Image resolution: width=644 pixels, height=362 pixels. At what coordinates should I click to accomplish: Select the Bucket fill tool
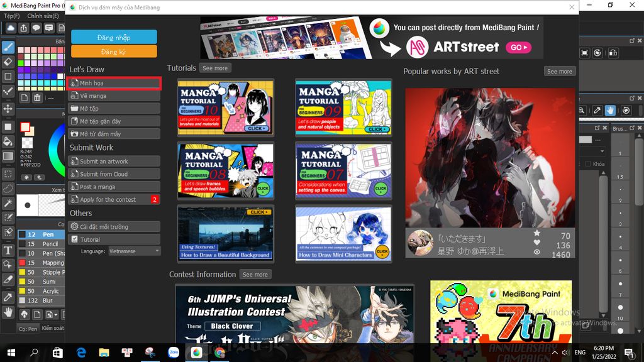8,141
